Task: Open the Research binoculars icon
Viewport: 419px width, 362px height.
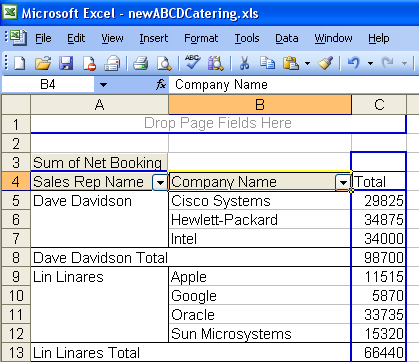Action: point(216,63)
